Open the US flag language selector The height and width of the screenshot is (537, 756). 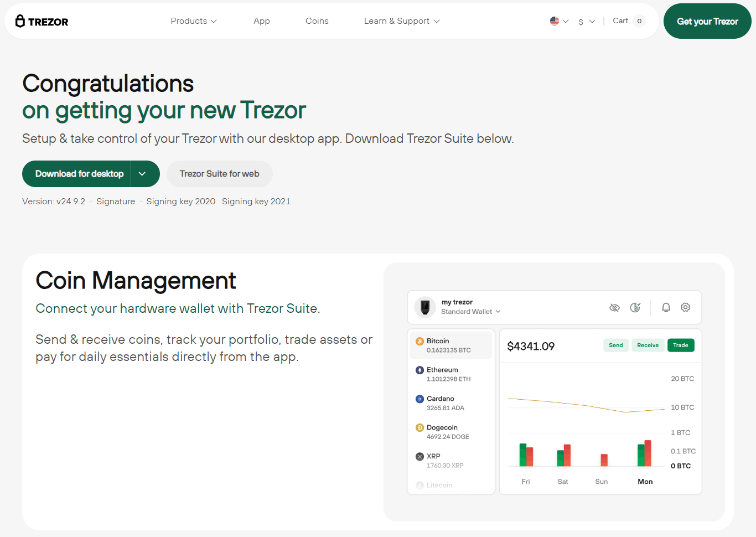pyautogui.click(x=559, y=21)
